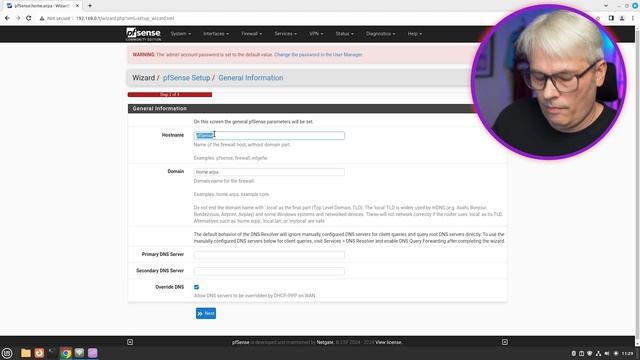
Task: Select the pfSense.home.arpa Wizard browser tab
Action: click(42, 6)
